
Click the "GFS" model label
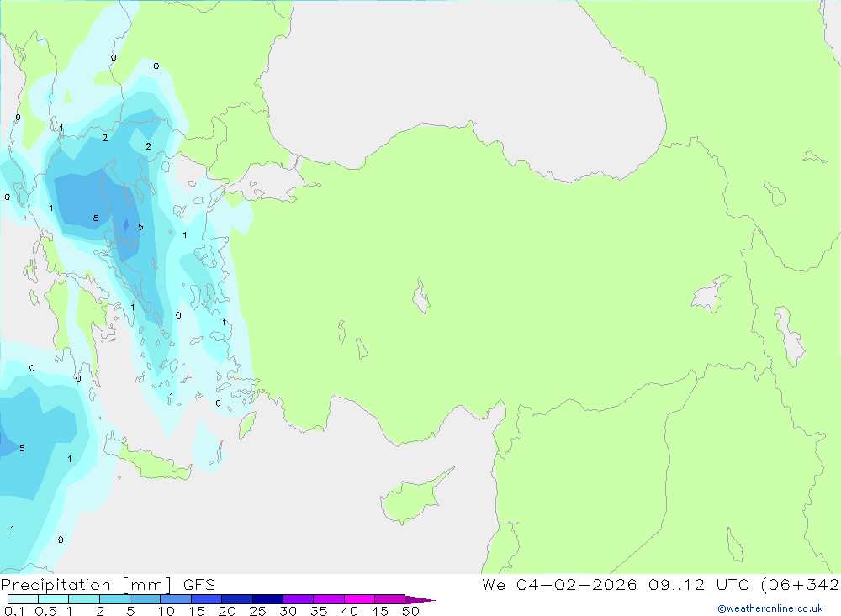point(199,584)
